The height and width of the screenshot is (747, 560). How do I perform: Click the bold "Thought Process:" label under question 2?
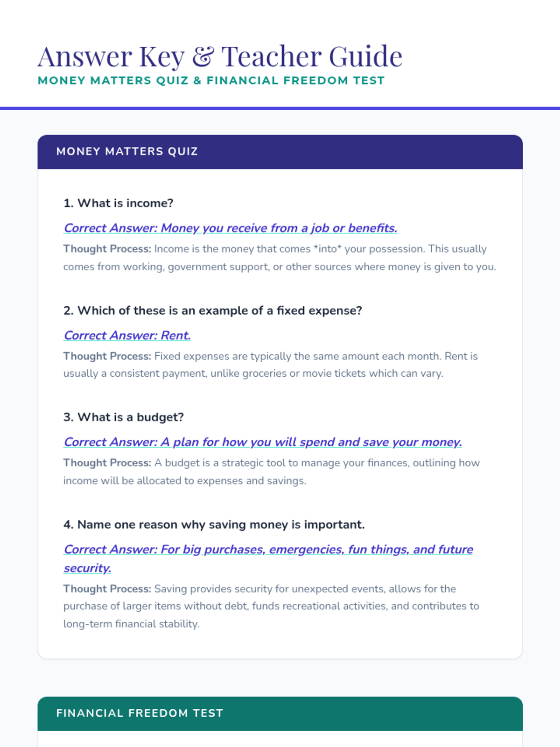[107, 356]
